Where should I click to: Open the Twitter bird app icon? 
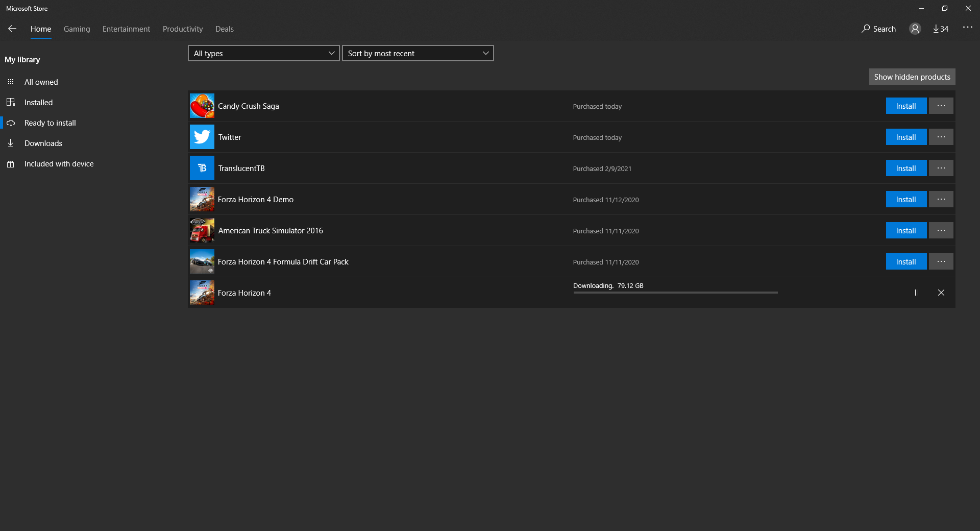point(202,137)
